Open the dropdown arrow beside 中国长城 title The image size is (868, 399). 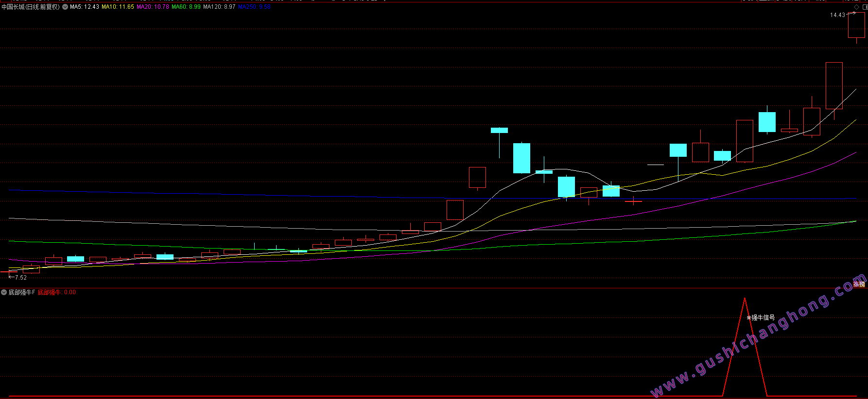click(65, 7)
